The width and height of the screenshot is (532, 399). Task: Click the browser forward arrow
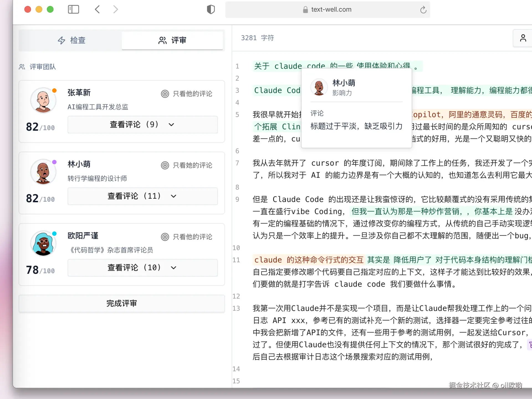[116, 9]
